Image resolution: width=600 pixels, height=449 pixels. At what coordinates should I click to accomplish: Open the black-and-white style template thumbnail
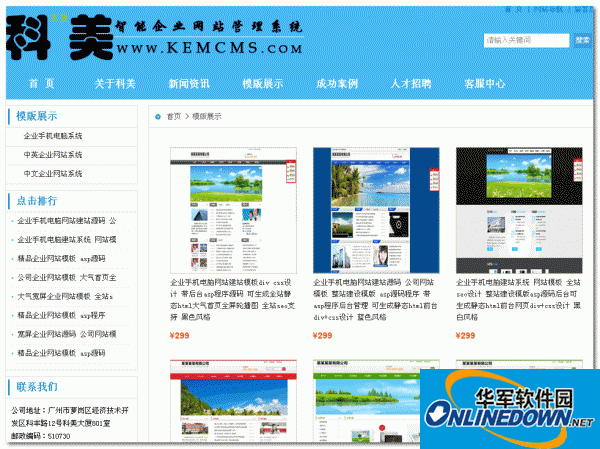[519, 210]
